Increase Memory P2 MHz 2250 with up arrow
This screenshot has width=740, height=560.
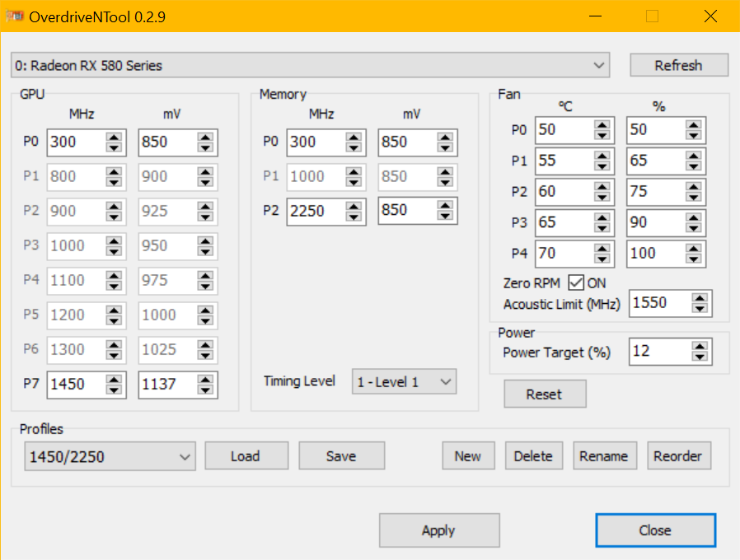pos(354,206)
